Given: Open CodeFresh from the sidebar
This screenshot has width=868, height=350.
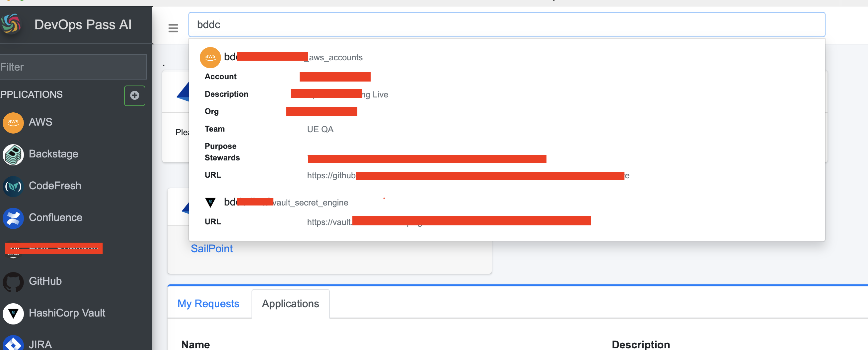Looking at the screenshot, I should [55, 185].
